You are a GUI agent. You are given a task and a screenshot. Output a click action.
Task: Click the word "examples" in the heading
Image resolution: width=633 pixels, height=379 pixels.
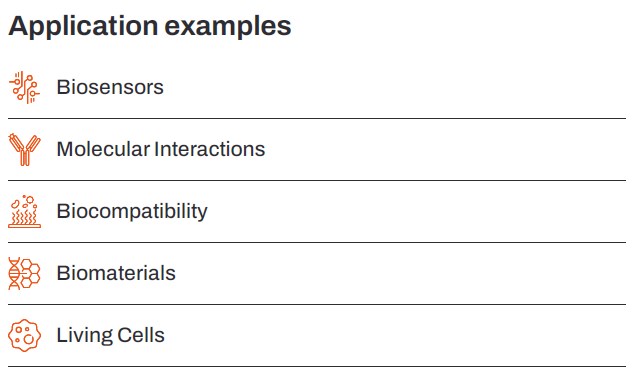[228, 27]
